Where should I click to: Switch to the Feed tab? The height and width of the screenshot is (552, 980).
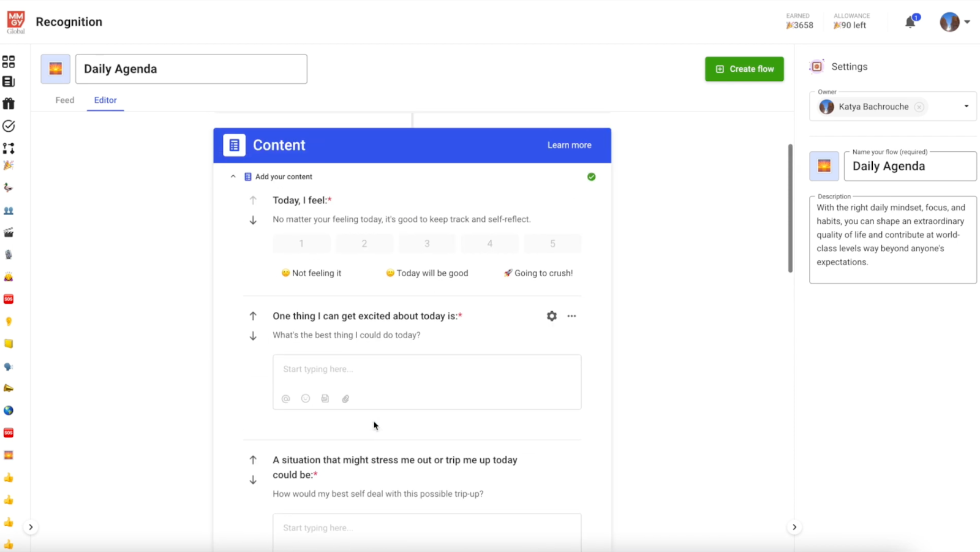point(64,100)
